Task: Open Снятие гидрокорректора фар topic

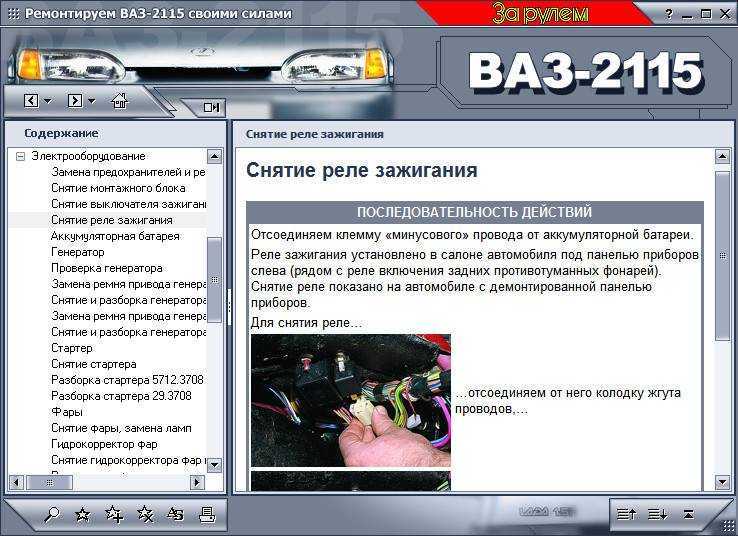Action: 128,460
